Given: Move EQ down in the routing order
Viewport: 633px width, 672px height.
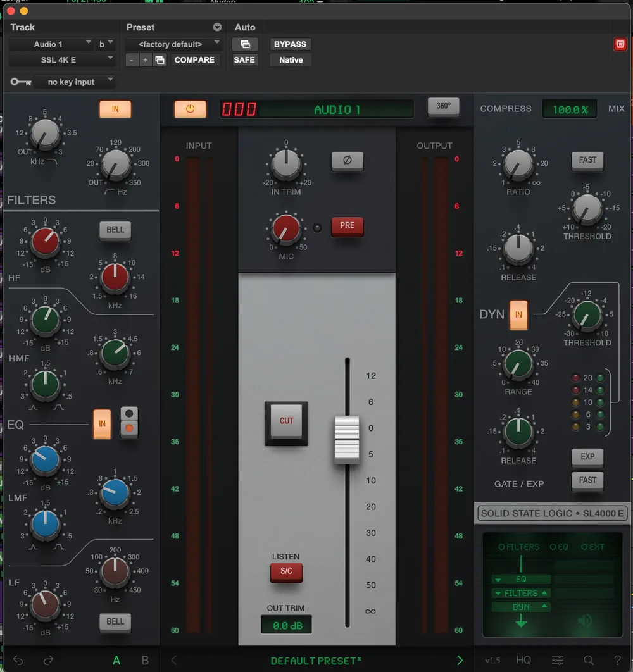Looking at the screenshot, I should pyautogui.click(x=498, y=580).
